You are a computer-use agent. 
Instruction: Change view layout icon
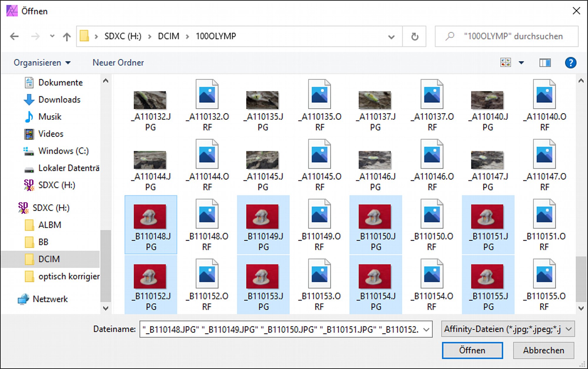click(505, 63)
